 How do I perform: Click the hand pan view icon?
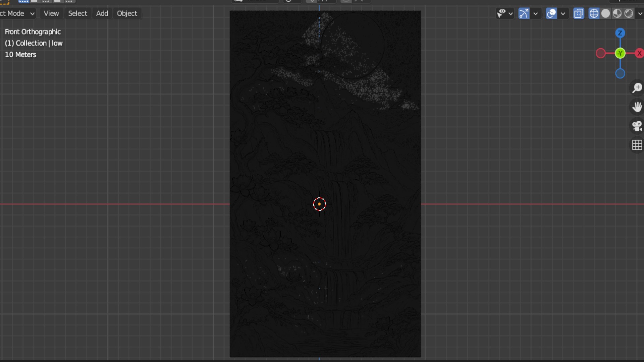637,107
